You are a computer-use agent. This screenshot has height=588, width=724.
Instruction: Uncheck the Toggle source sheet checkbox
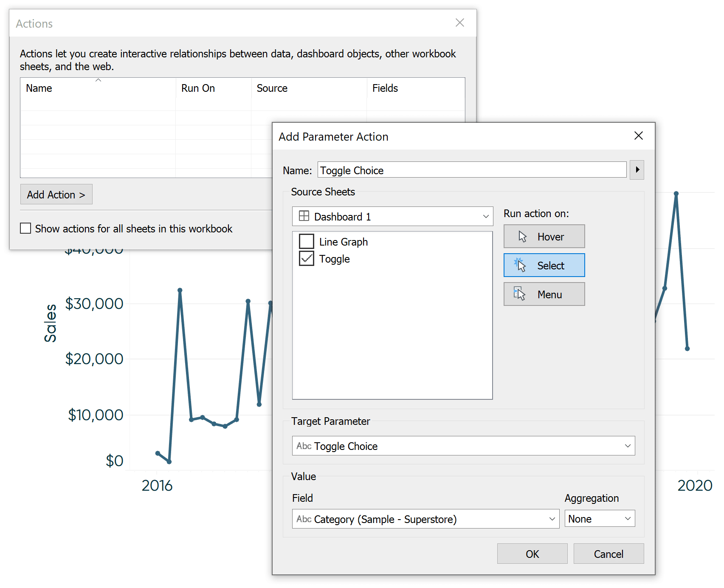pyautogui.click(x=307, y=258)
